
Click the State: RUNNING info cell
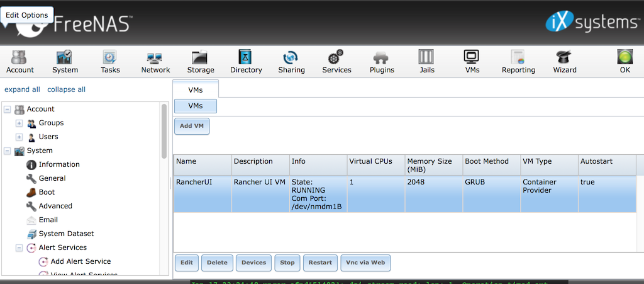coord(318,195)
